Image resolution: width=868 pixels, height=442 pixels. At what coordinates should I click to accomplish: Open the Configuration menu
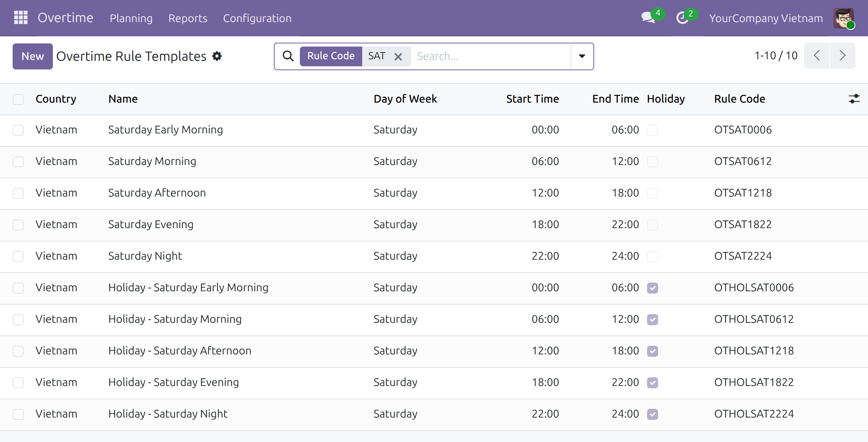(x=257, y=18)
